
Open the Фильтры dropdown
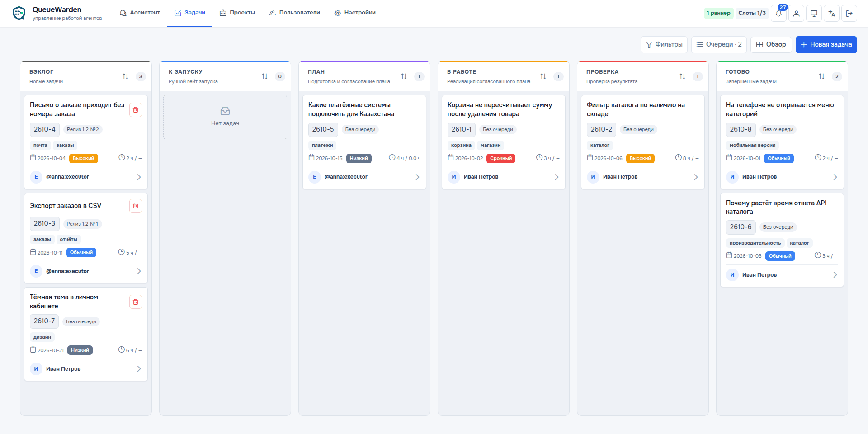point(664,45)
